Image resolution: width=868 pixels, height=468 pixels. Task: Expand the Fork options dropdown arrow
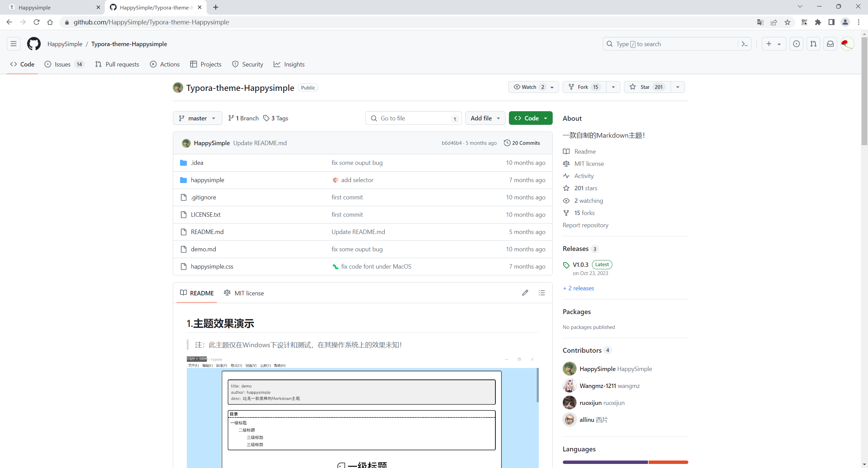click(x=613, y=87)
